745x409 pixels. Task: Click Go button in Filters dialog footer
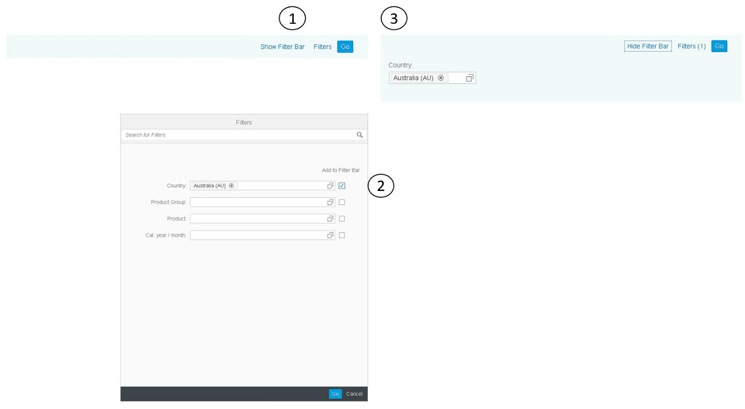coord(335,394)
